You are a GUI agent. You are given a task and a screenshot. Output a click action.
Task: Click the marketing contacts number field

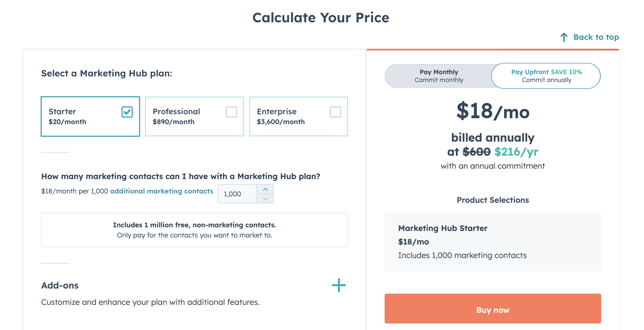coord(237,194)
